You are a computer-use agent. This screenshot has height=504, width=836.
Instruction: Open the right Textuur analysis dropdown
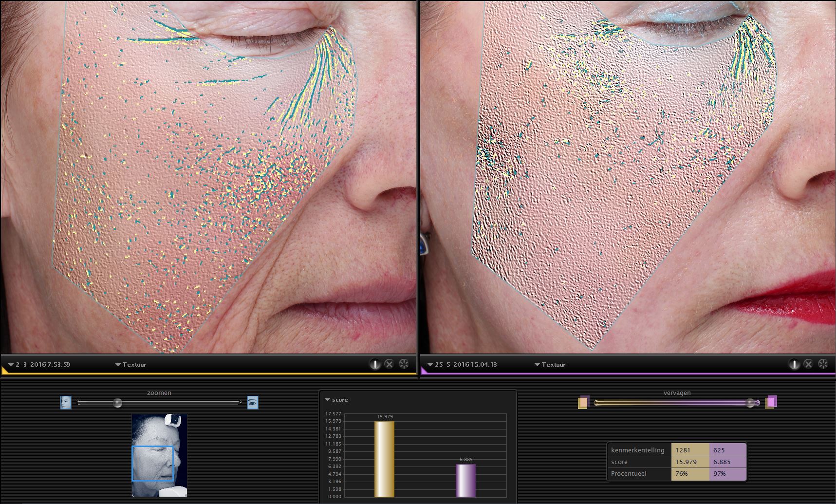pos(550,364)
